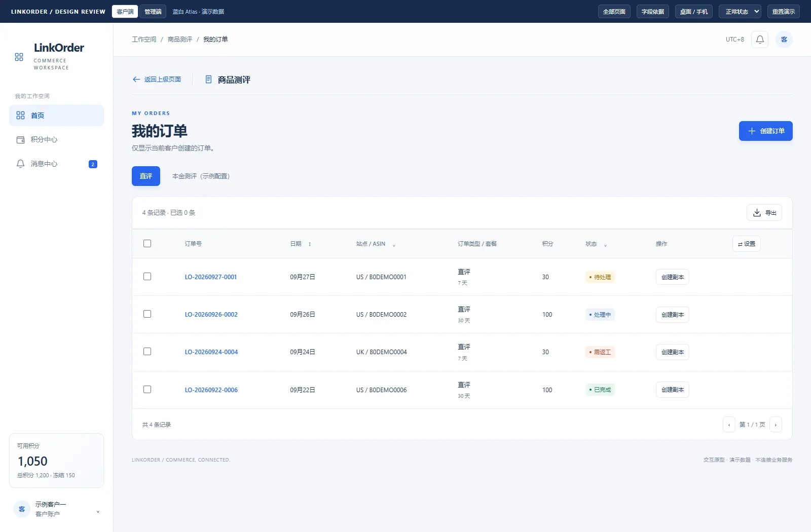Check the box for order LO-20260927-0001

pyautogui.click(x=147, y=277)
